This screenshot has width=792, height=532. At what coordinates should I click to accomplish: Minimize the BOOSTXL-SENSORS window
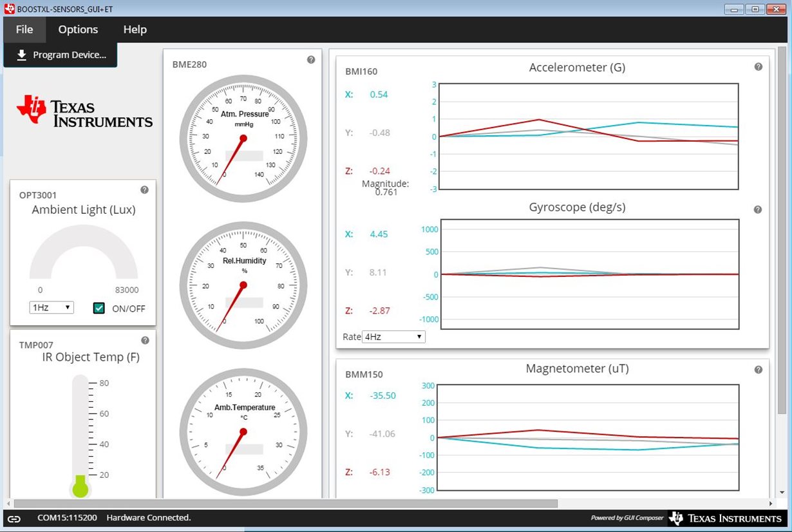pos(735,8)
